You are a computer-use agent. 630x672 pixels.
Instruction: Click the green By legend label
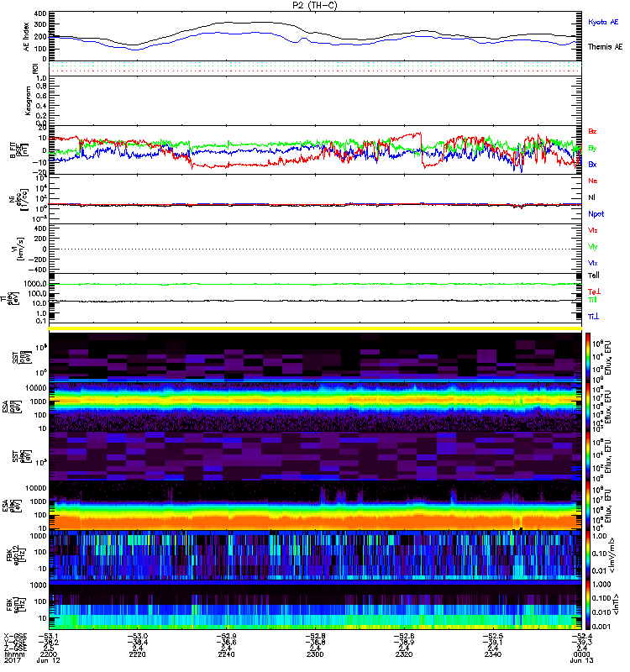(592, 148)
